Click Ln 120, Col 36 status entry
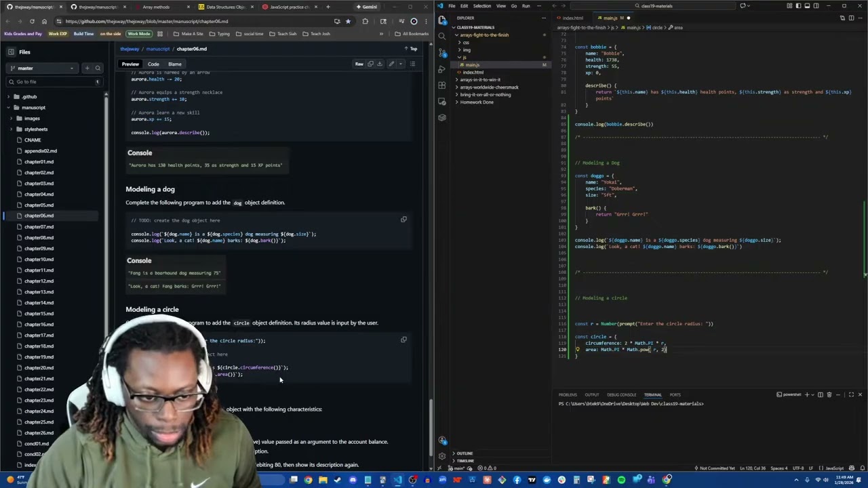 [752, 468]
